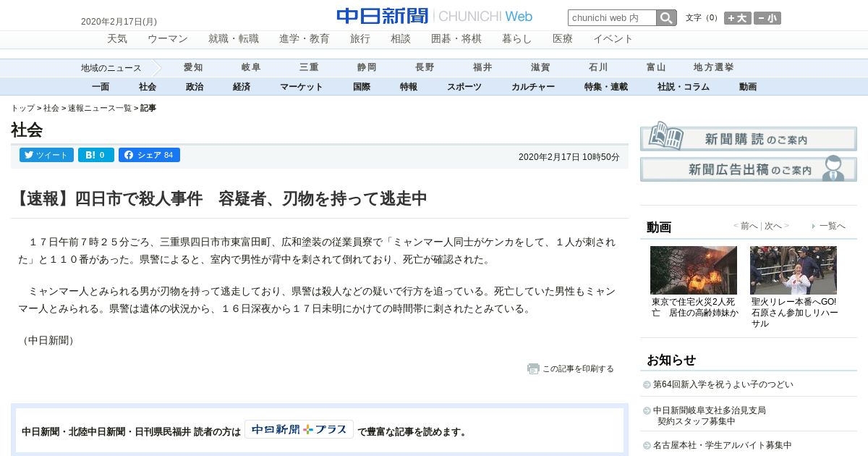Viewport: 868px width, 456px height.
Task: Tweet this article via Twitter button
Action: 46,155
